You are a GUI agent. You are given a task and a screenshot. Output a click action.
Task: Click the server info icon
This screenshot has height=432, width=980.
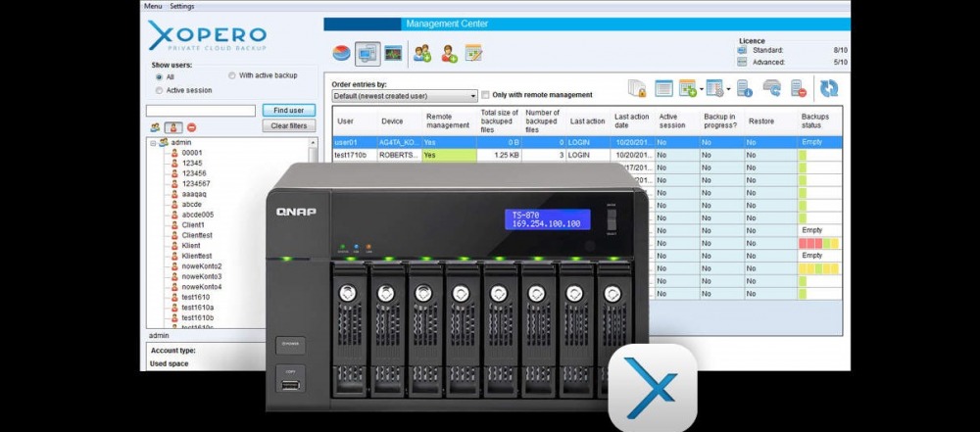point(744,88)
